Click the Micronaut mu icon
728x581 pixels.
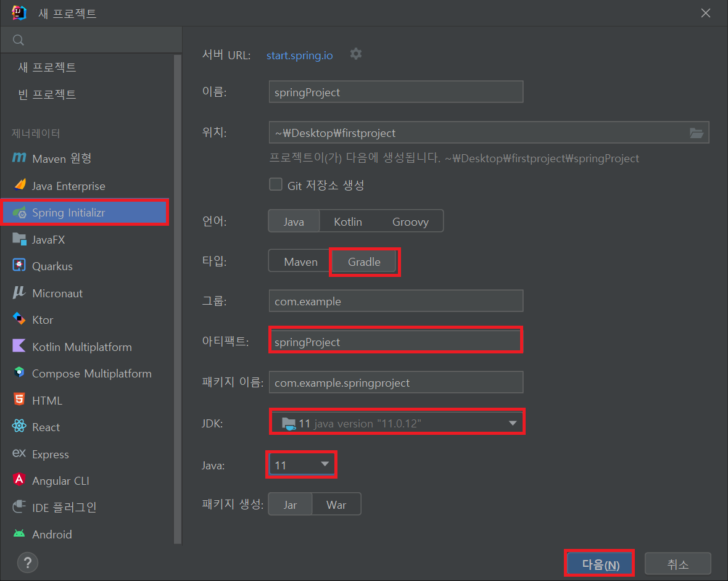pyautogui.click(x=19, y=292)
